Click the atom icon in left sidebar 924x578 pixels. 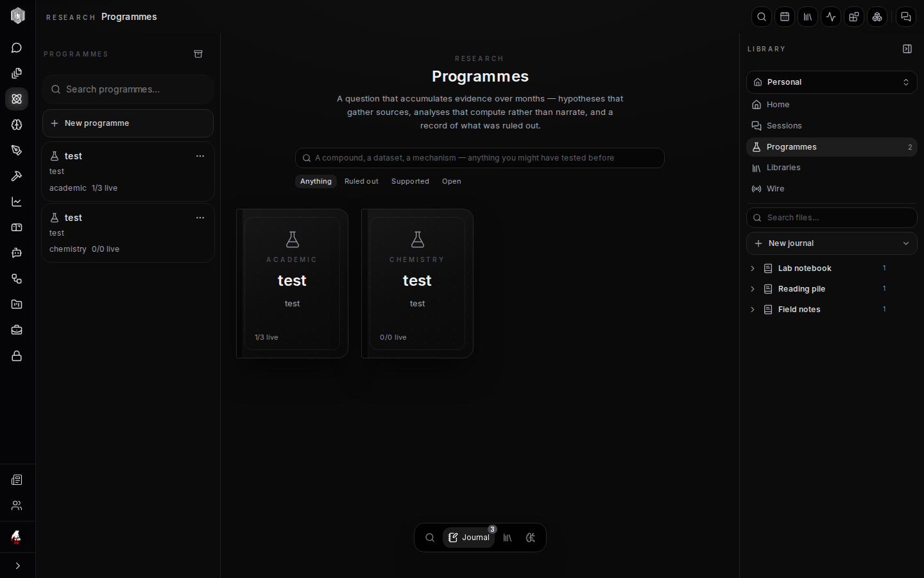pos(17,99)
